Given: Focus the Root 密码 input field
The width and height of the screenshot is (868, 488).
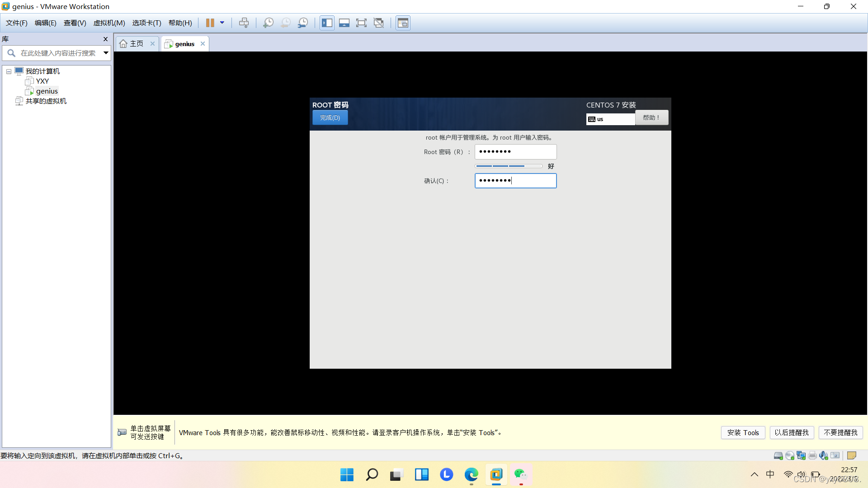Looking at the screenshot, I should (515, 152).
